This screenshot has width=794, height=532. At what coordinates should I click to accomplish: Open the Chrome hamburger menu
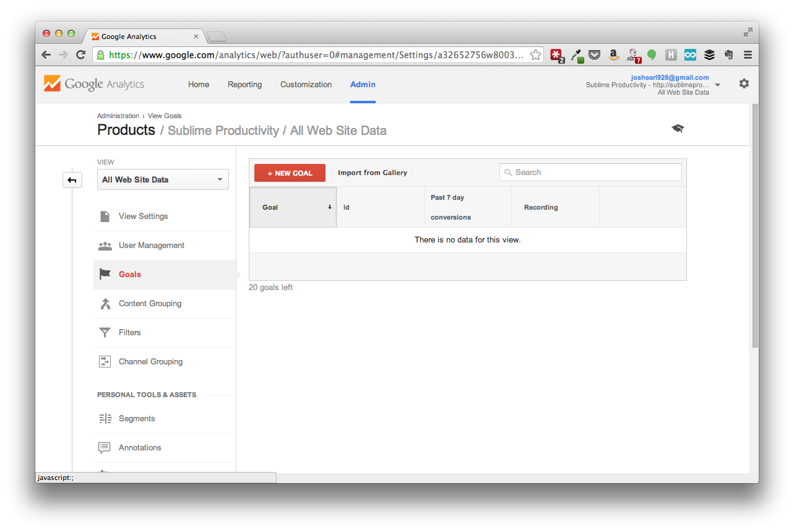(x=748, y=55)
